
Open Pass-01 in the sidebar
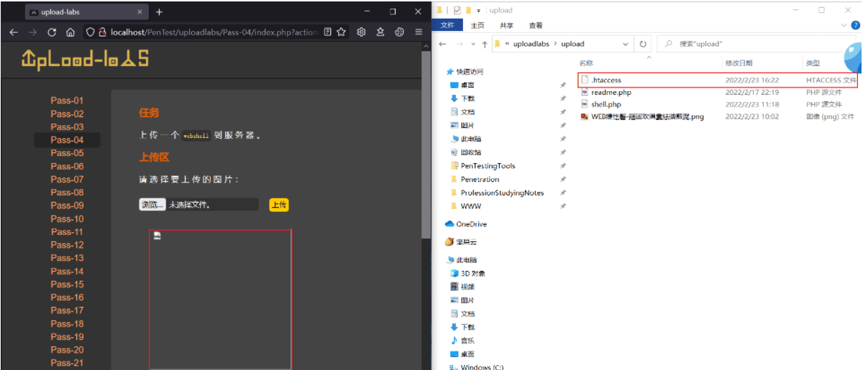tap(67, 101)
